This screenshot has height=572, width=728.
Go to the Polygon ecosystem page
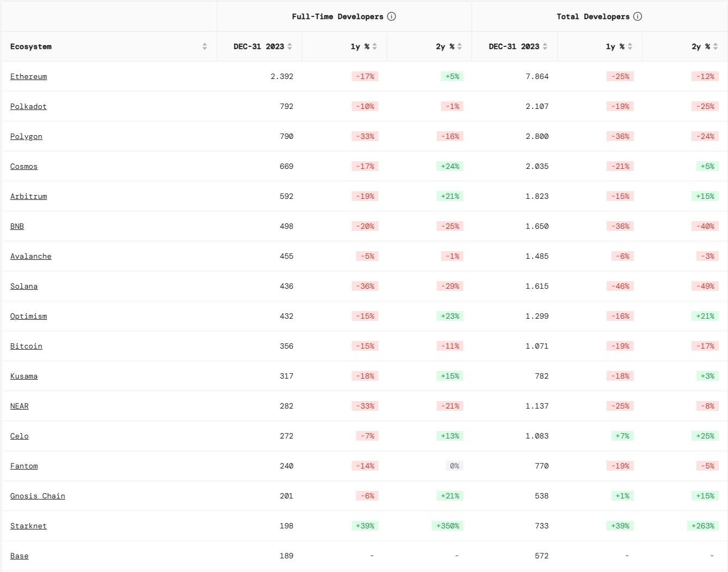point(26,136)
